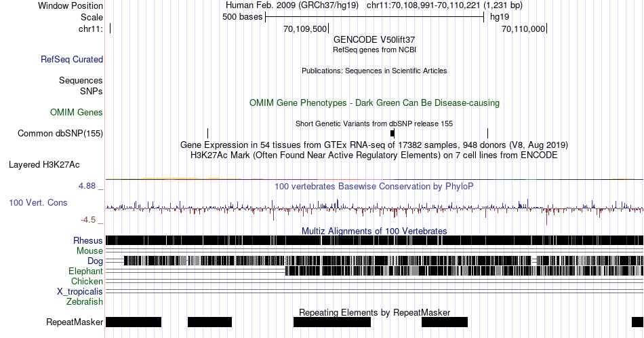This screenshot has height=338, width=644.
Task: Click the third, widest RepeatMasker block
Action: click(x=332, y=322)
